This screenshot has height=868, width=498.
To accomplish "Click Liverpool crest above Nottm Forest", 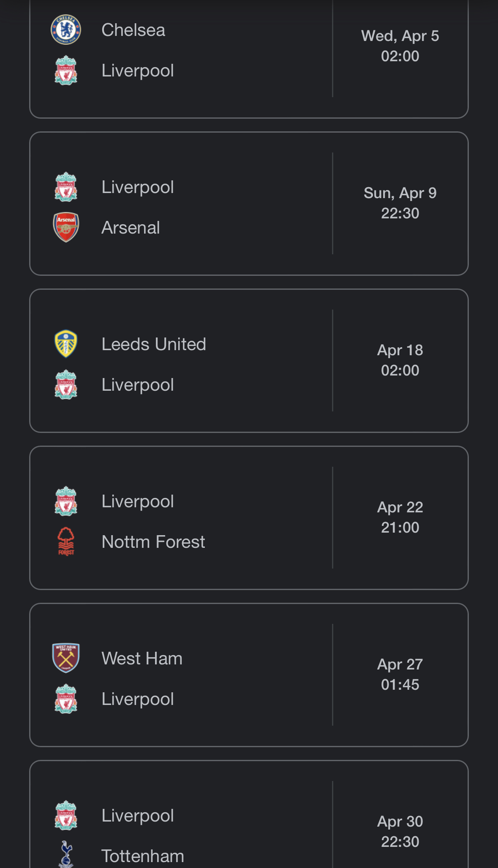I will [x=66, y=501].
